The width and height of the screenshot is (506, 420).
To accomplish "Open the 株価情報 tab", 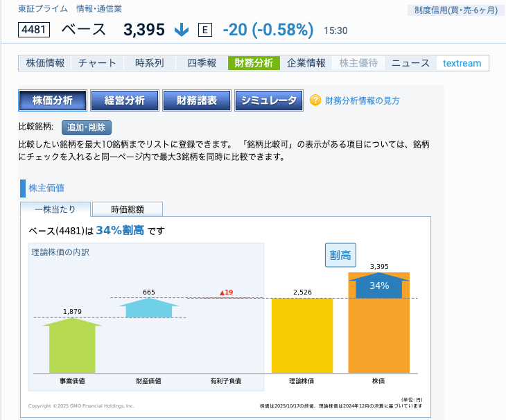I will point(45,63).
